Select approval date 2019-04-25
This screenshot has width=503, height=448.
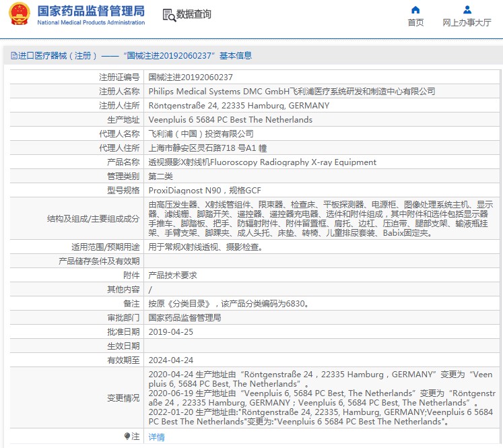coord(170,332)
